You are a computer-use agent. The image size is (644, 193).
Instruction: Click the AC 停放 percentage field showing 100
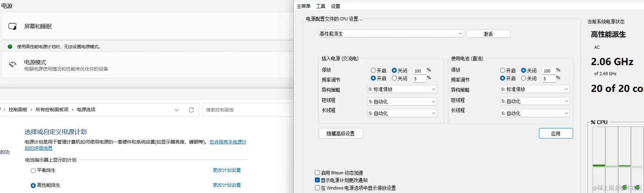tap(419, 71)
